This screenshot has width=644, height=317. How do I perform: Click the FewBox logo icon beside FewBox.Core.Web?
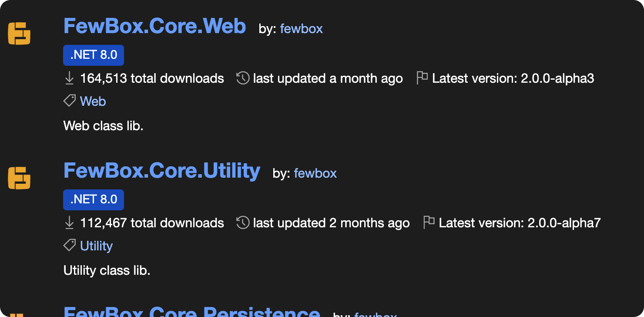pos(19,33)
